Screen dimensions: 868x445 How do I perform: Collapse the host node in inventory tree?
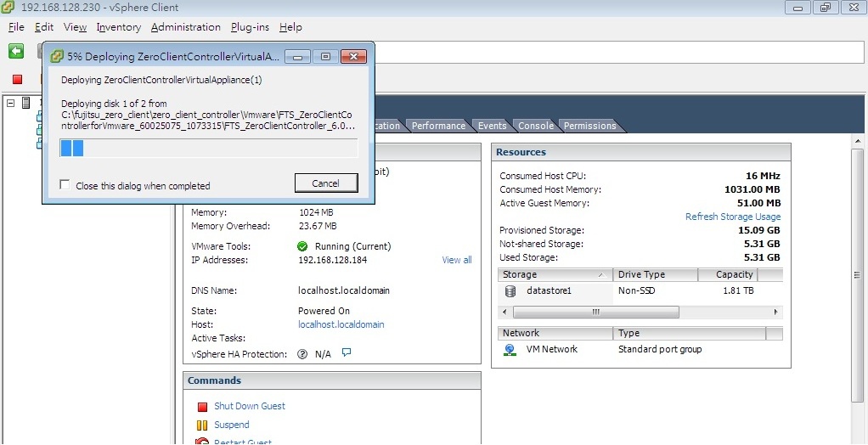[11, 103]
